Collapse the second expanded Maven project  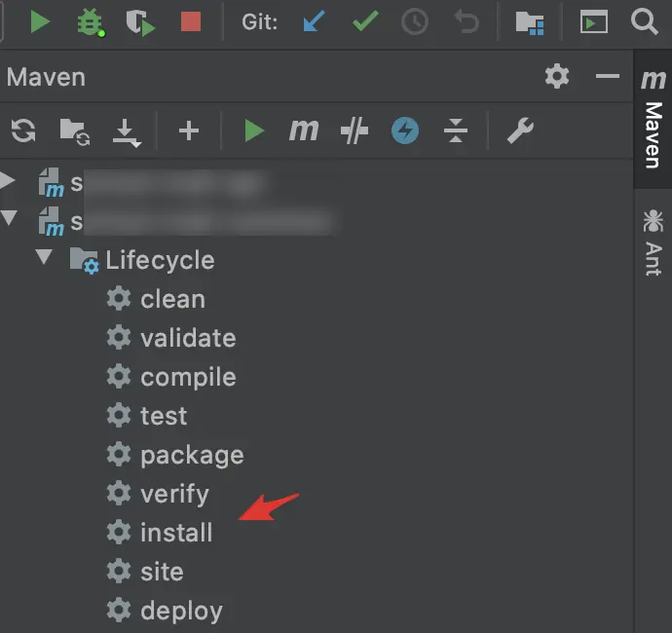coord(9,217)
